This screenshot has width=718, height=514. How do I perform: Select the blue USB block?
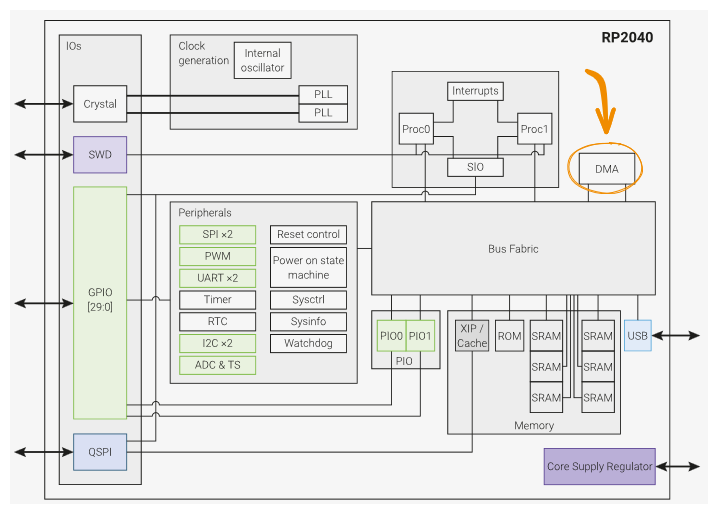637,336
